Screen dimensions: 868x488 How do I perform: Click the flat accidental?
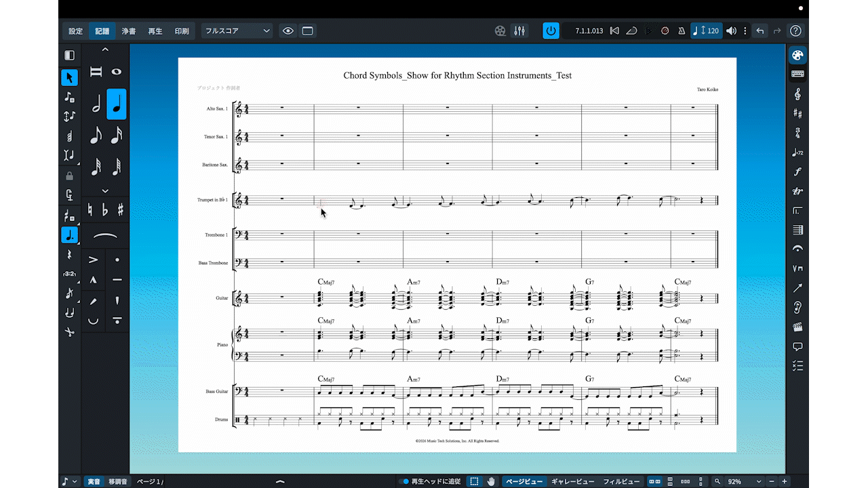click(x=105, y=209)
